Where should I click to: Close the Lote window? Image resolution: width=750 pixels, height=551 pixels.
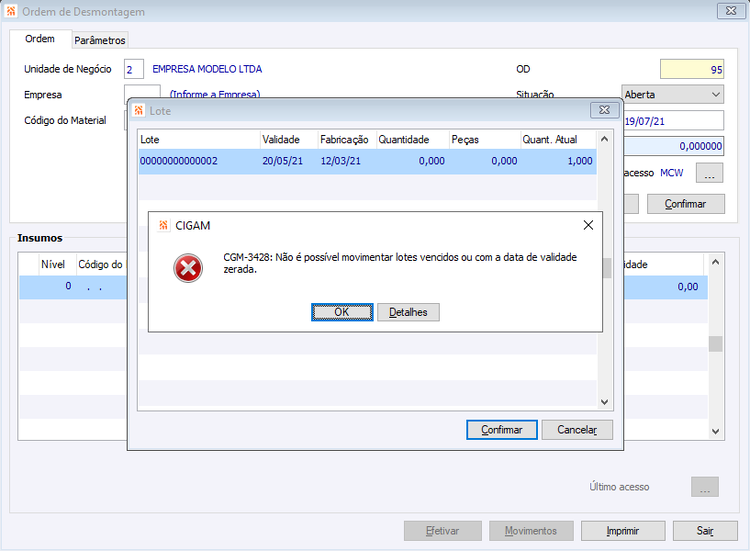pos(605,110)
